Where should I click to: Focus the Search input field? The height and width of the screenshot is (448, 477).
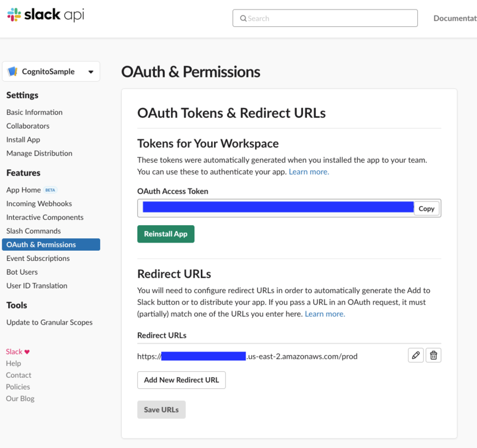point(325,18)
